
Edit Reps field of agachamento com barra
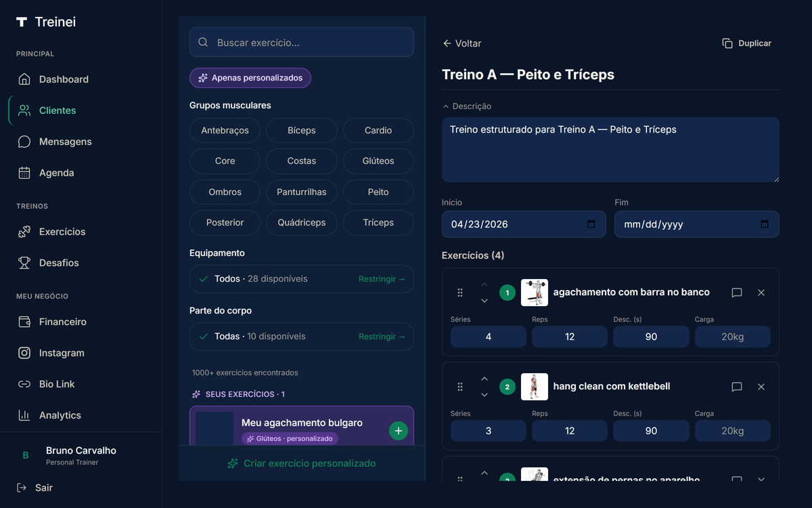570,337
